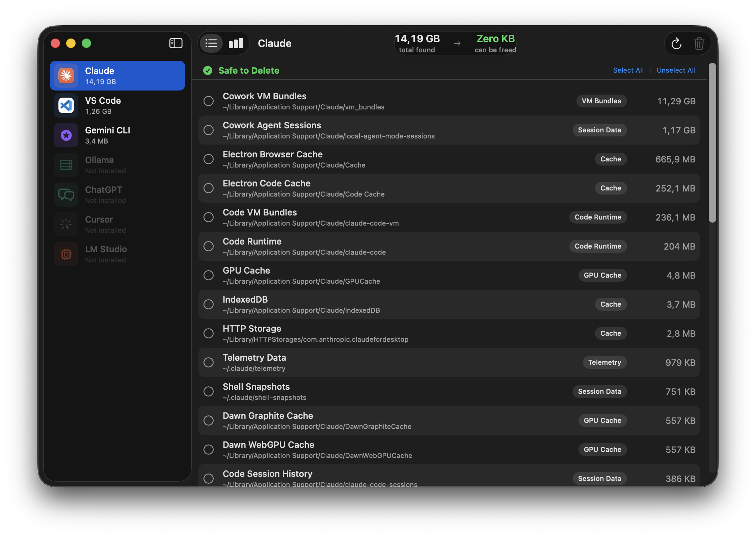Viewport: 756px width, 537px height.
Task: Click the Cursor app icon
Action: 66,224
